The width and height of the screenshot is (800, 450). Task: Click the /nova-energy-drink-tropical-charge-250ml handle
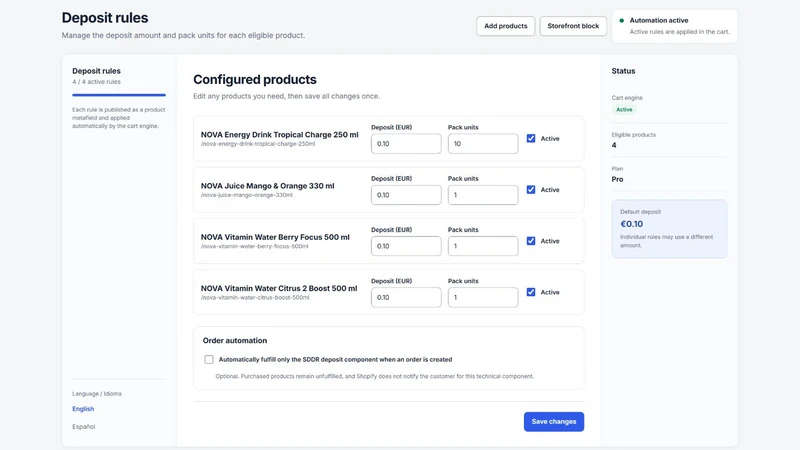tap(258, 144)
